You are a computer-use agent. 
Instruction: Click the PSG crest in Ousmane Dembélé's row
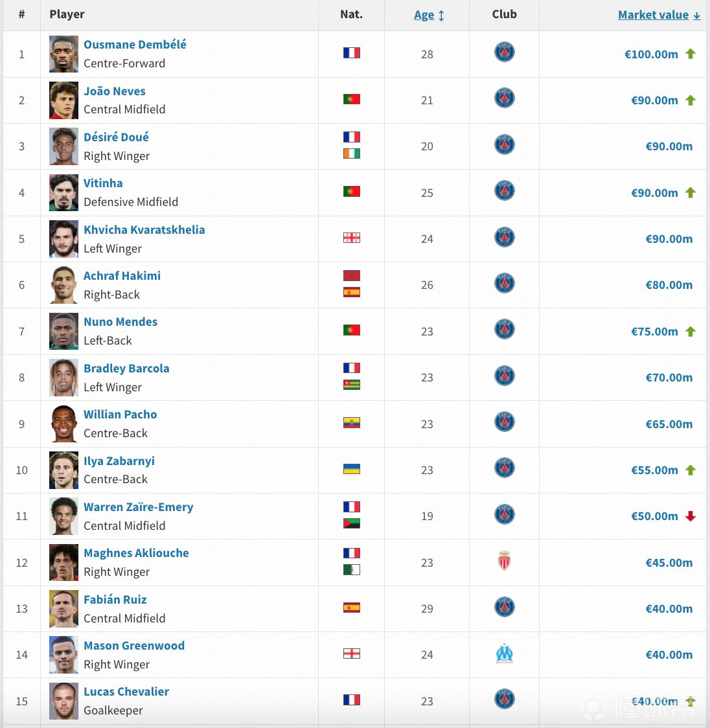point(504,52)
